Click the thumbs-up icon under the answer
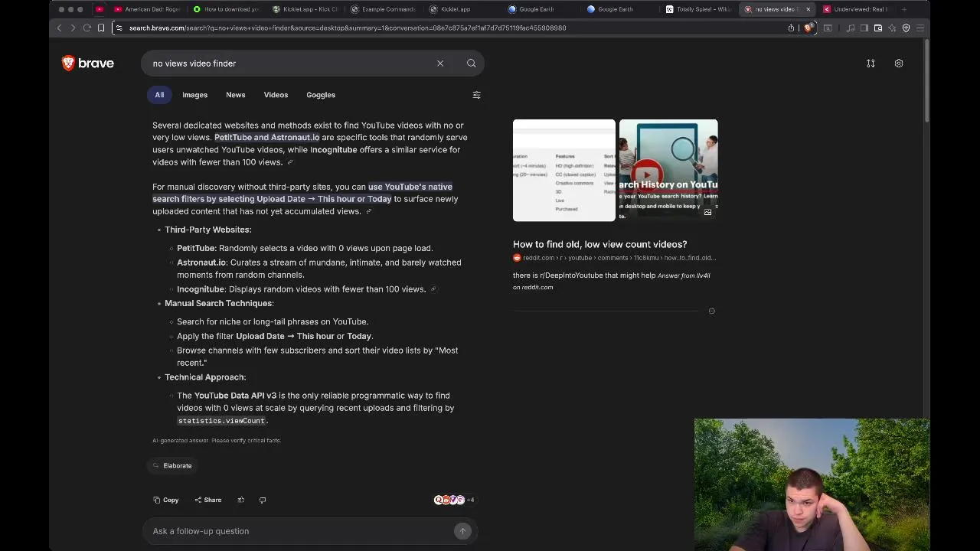The image size is (980, 551). pyautogui.click(x=240, y=500)
